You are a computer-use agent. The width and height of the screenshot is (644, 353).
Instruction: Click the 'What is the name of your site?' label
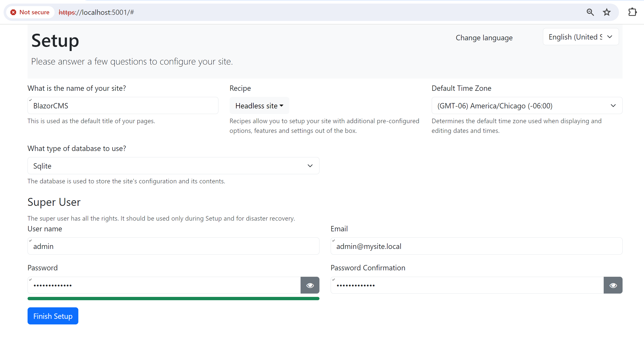77,88
